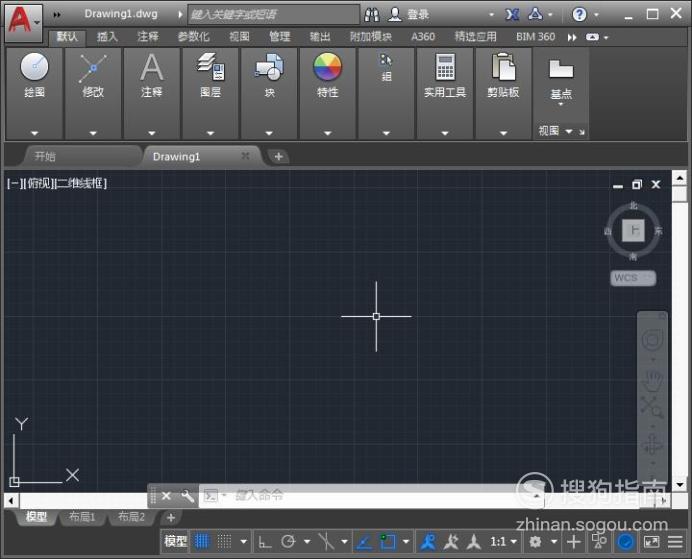The image size is (692, 559).
Task: Click the Autodesk A360 triangle icon
Action: (x=535, y=15)
